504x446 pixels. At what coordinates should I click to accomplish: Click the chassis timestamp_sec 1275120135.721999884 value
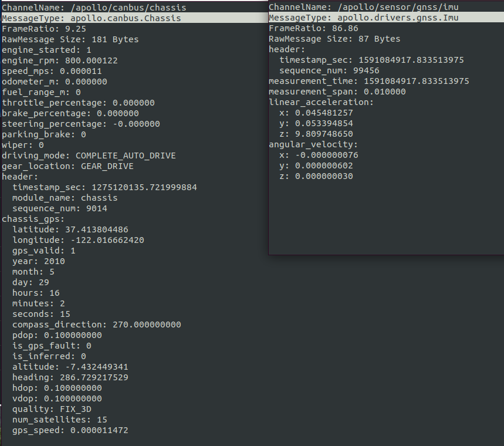click(144, 187)
